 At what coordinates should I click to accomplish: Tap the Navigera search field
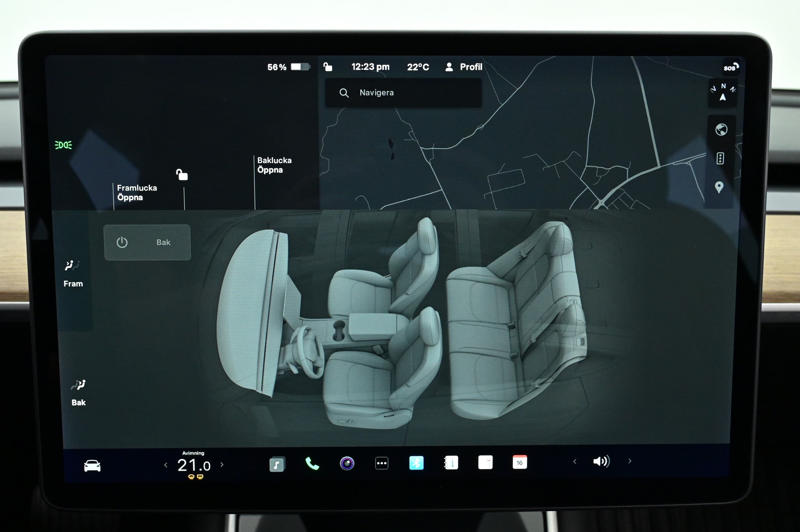tap(403, 93)
